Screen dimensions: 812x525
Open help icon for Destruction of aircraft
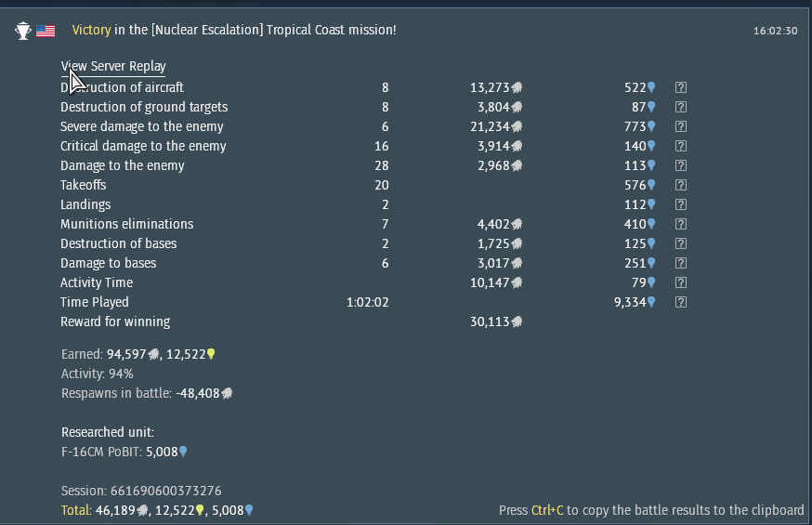click(681, 87)
